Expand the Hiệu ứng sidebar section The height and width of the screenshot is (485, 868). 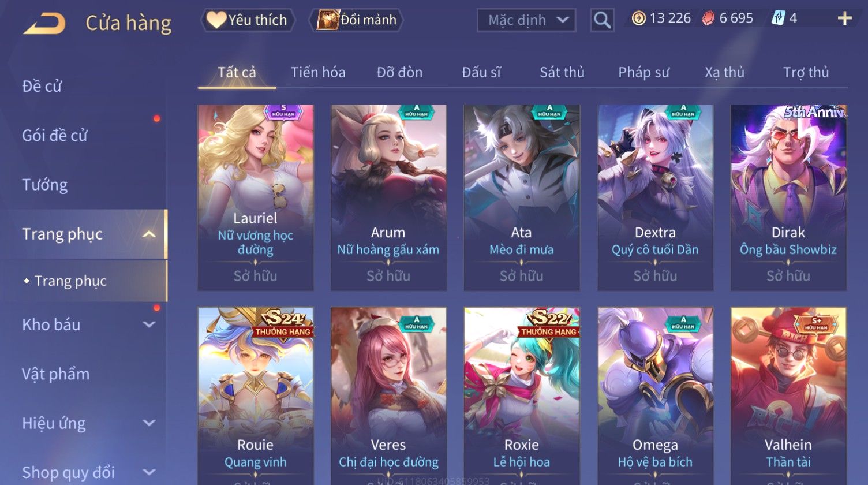click(x=149, y=423)
